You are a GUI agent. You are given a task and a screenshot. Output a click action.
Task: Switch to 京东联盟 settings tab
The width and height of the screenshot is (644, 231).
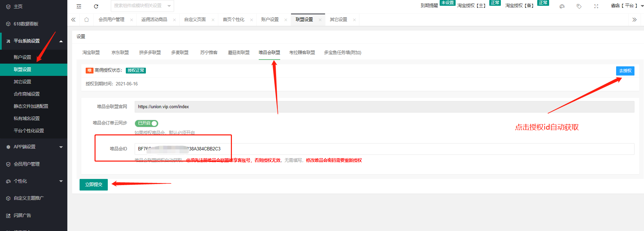(120, 52)
